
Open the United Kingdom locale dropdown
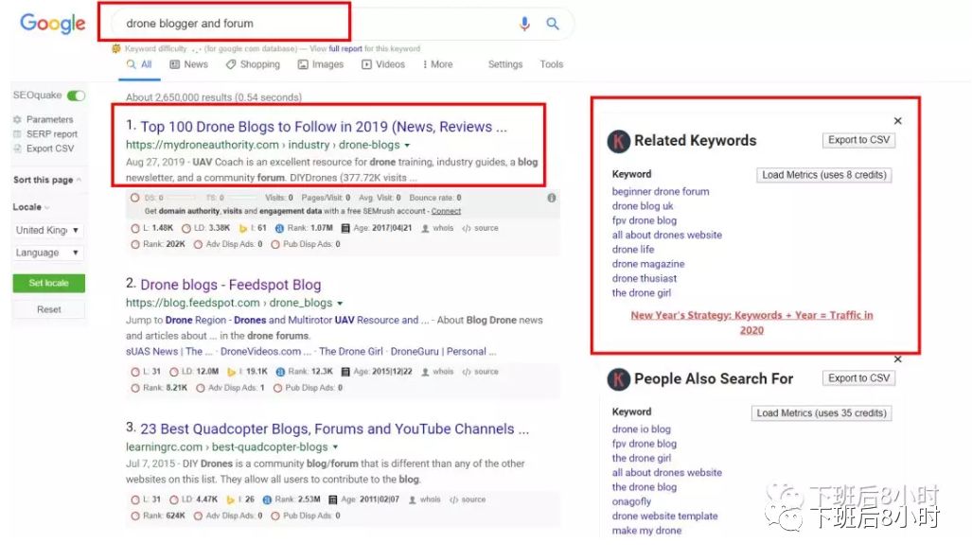click(x=48, y=230)
